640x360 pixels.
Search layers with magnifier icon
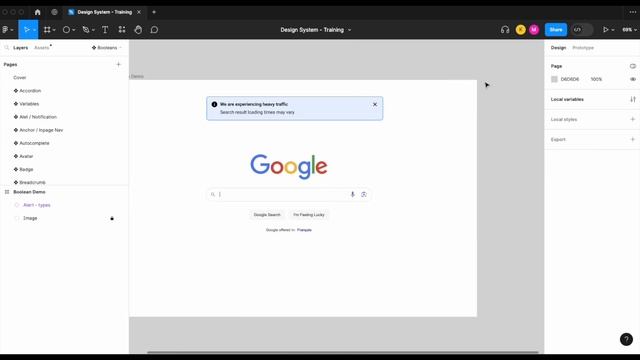click(7, 48)
